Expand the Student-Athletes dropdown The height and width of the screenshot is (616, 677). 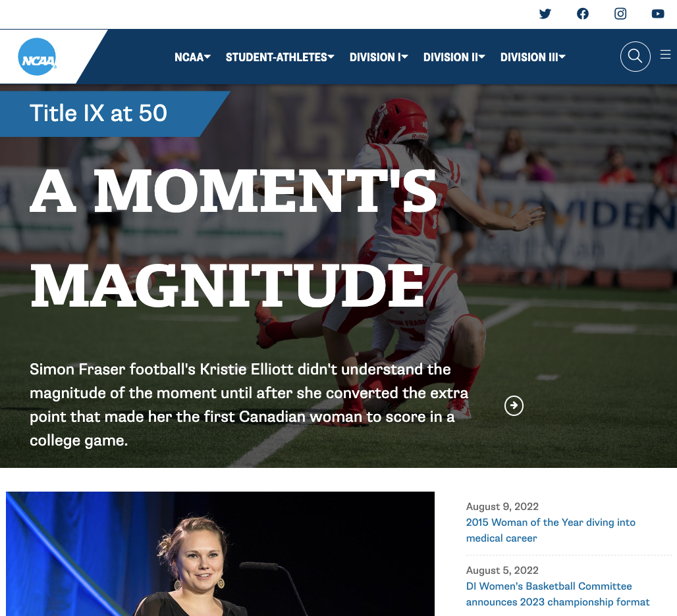(x=280, y=57)
